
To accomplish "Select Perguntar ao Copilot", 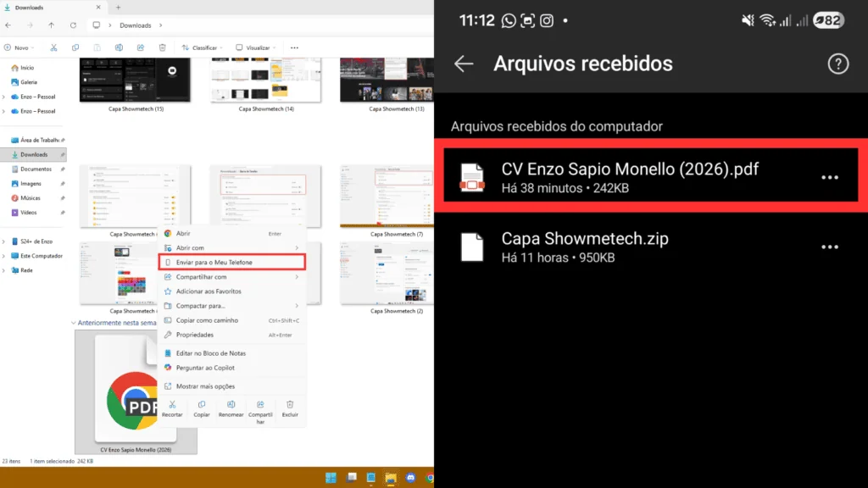I will (x=232, y=368).
